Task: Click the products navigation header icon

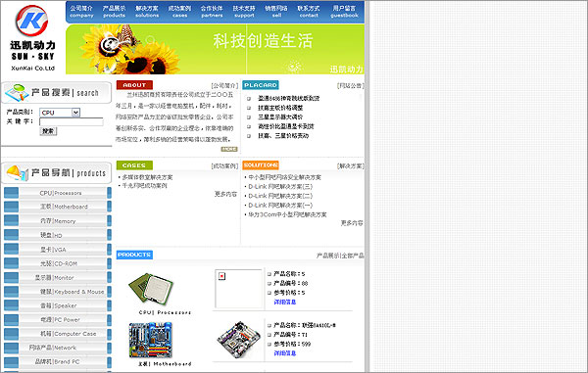Action: pyautogui.click(x=18, y=173)
